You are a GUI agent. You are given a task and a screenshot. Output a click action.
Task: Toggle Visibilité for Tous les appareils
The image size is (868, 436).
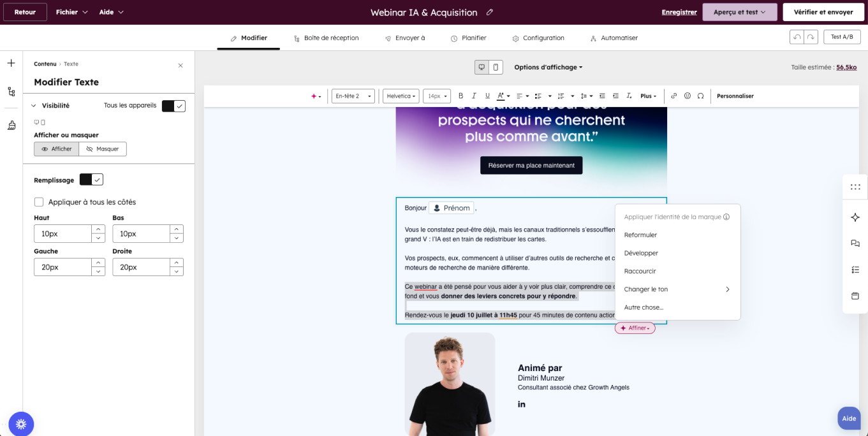tap(173, 106)
